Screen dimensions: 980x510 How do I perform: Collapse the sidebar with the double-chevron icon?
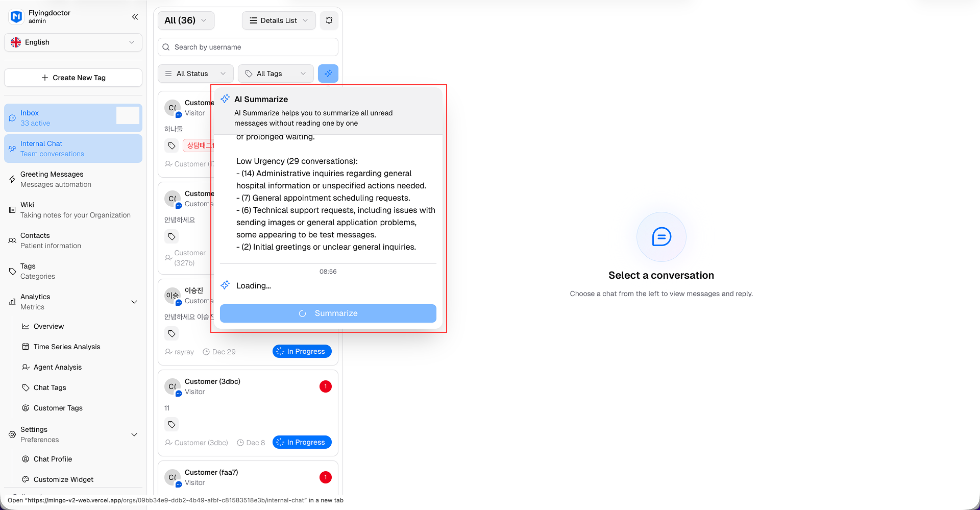pyautogui.click(x=135, y=16)
